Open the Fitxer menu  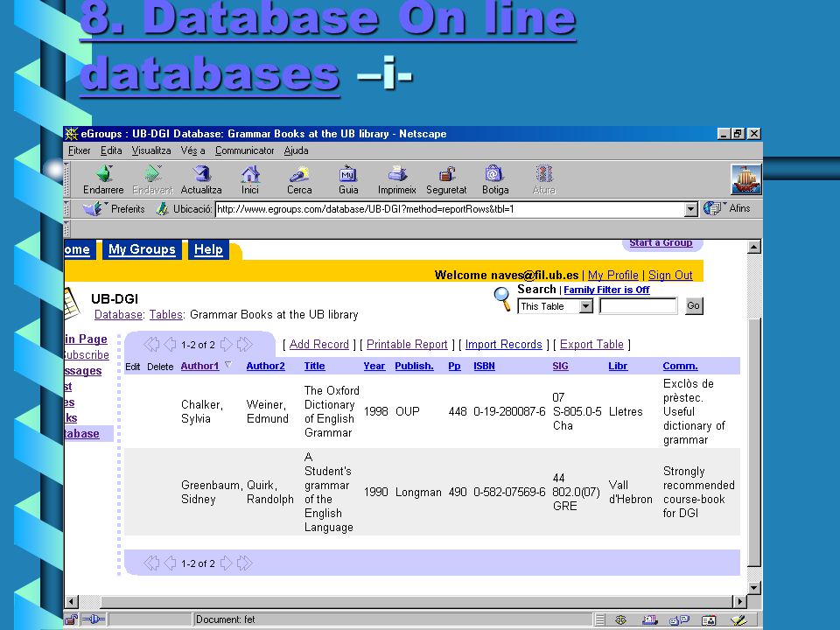tap(80, 150)
